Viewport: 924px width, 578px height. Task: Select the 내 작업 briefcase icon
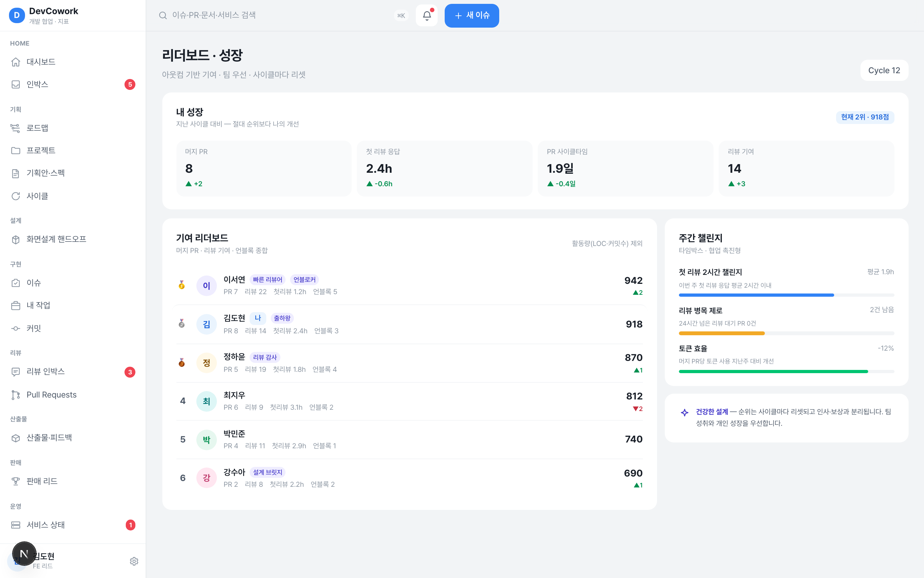pyautogui.click(x=16, y=305)
